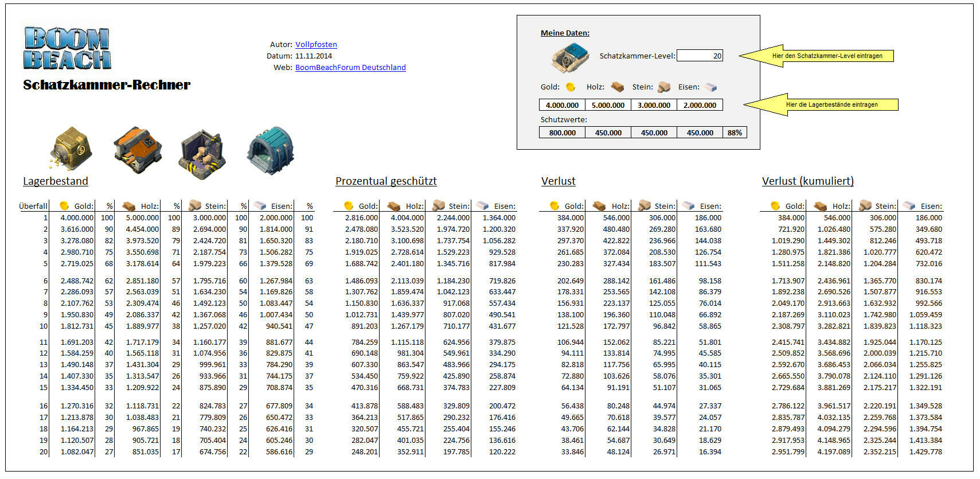The image size is (980, 479).
Task: Select the orange wood storage building icon
Action: tap(138, 150)
